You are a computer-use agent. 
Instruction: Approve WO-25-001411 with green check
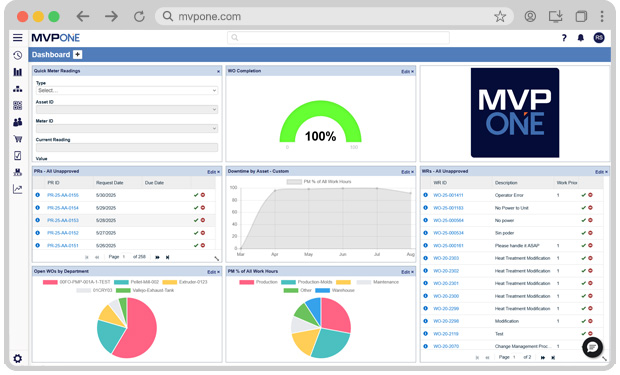click(x=583, y=195)
